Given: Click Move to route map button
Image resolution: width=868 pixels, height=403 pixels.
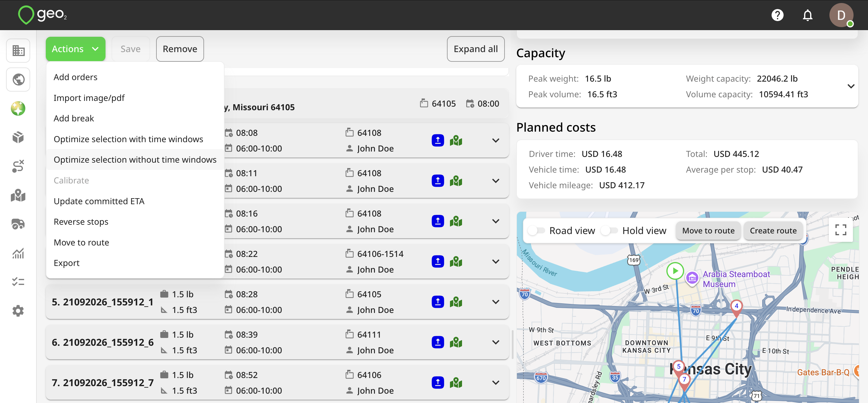Looking at the screenshot, I should click(708, 231).
